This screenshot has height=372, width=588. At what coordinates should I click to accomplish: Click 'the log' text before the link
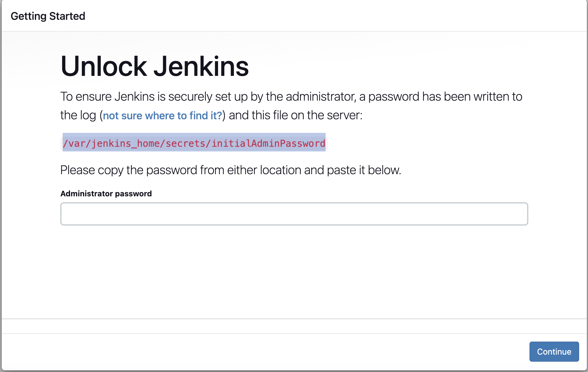pyautogui.click(x=78, y=115)
